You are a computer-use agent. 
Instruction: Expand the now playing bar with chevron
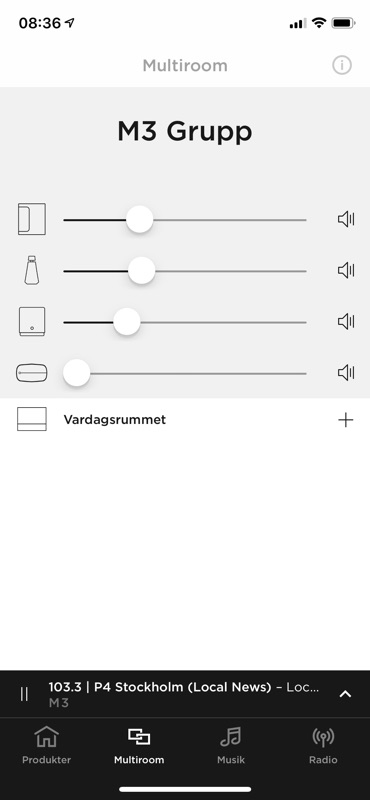(x=346, y=694)
